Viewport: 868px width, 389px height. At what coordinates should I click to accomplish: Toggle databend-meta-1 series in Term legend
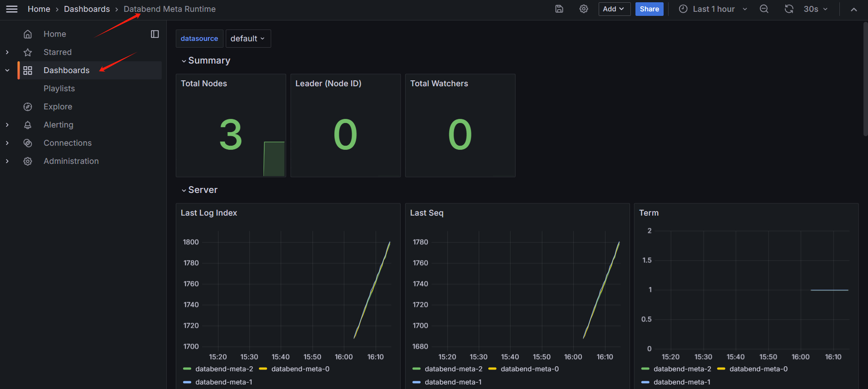pyautogui.click(x=681, y=382)
